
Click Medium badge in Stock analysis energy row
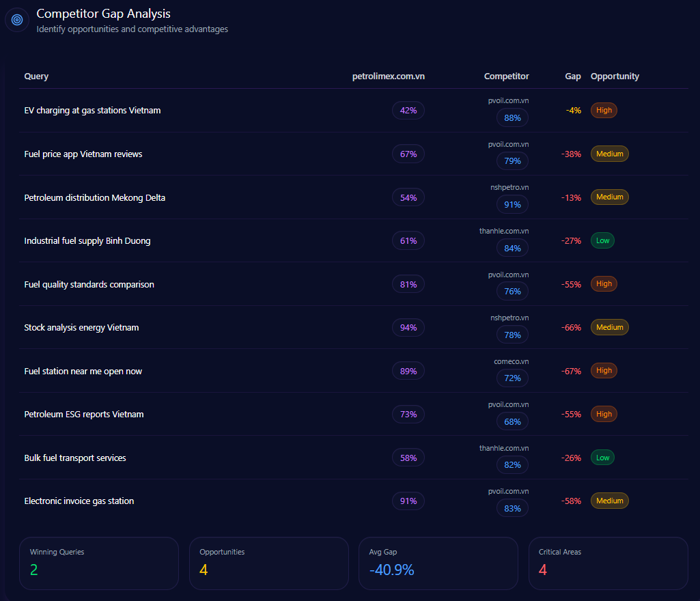click(609, 327)
